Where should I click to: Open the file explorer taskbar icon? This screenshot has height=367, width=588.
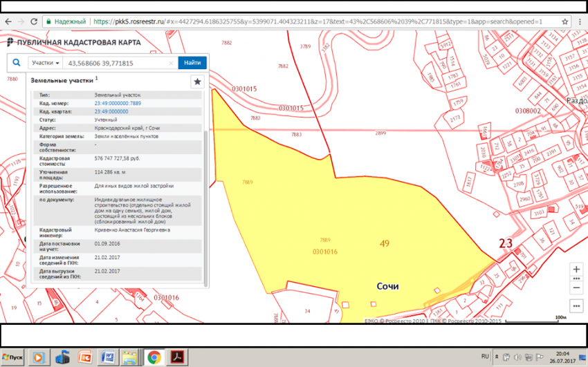[130, 357]
